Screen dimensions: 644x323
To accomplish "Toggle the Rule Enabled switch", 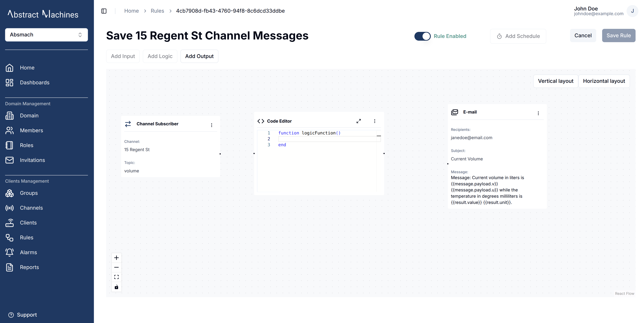I will [423, 36].
